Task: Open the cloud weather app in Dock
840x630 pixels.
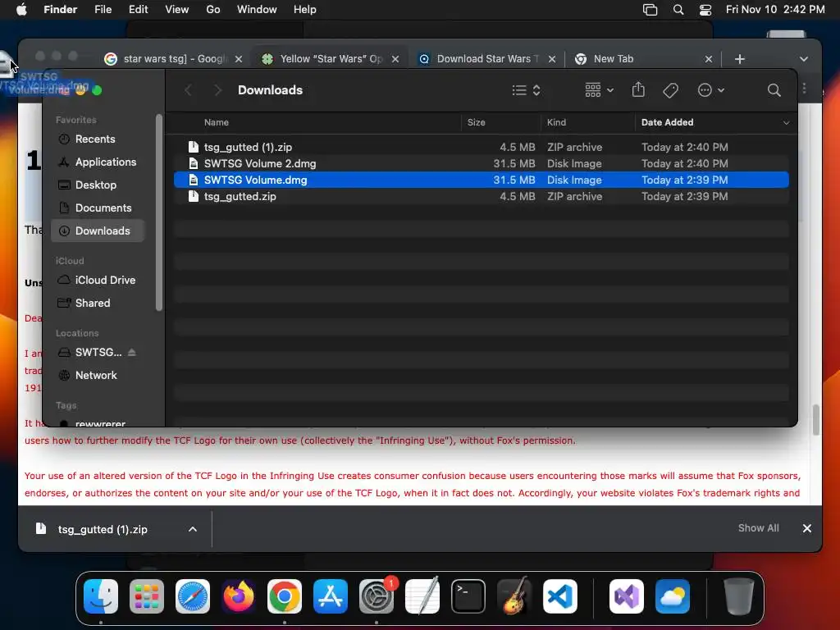Action: (673, 596)
